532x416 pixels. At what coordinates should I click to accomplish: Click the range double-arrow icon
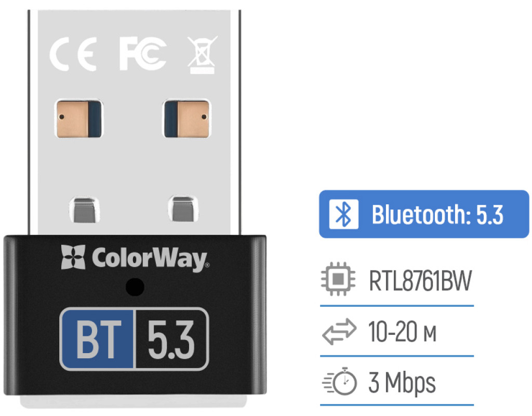click(339, 331)
